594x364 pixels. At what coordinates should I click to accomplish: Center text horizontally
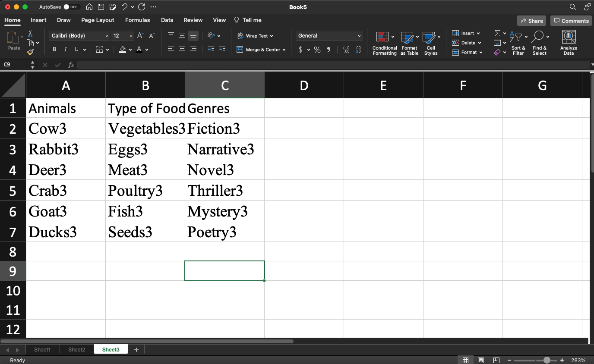click(x=182, y=50)
